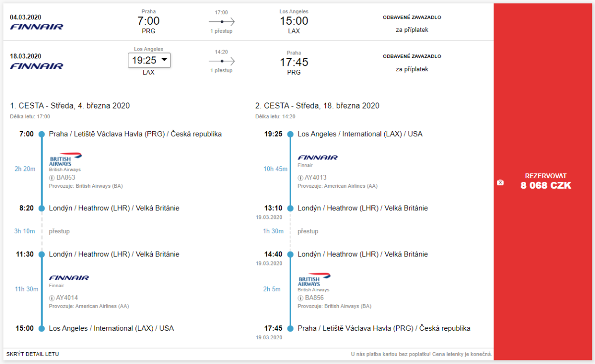This screenshot has width=595, height=364.
Task: Click the British Airways logo above BA853
Action: [x=65, y=159]
